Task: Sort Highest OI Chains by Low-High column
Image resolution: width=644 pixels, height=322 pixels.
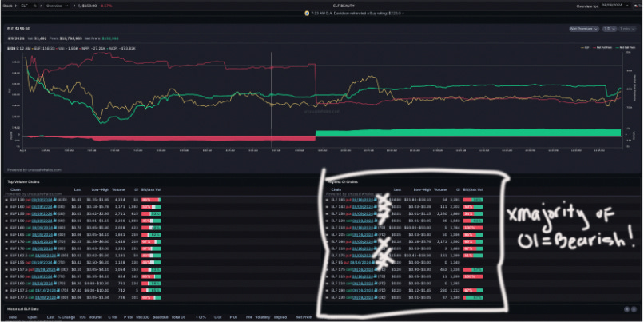Action: [x=422, y=189]
